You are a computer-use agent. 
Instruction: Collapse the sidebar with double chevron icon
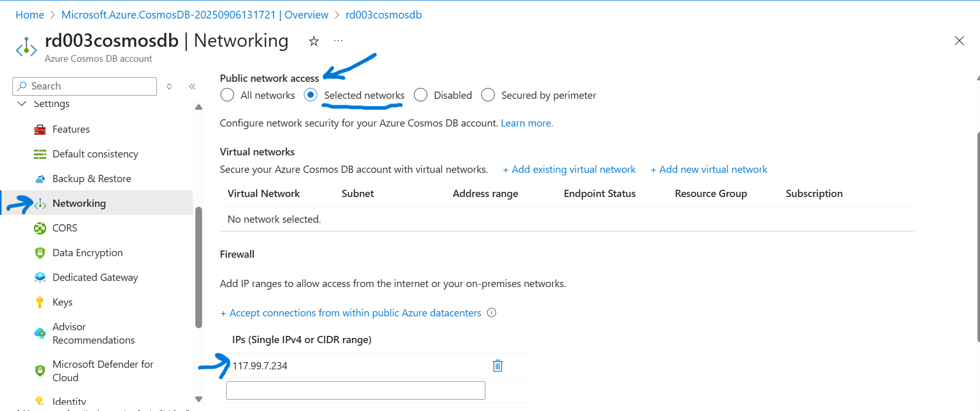click(x=192, y=86)
